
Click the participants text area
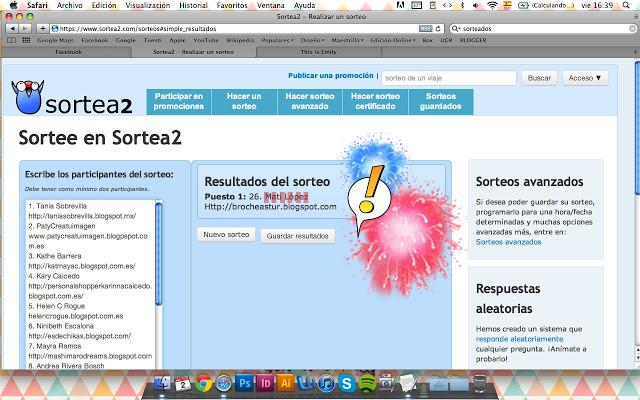[90, 284]
